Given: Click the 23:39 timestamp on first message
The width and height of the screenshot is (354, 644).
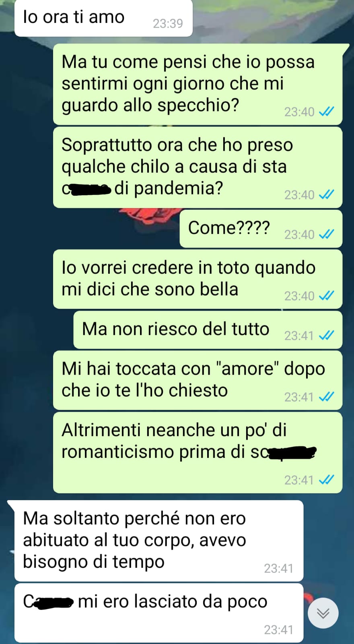Looking at the screenshot, I should (168, 24).
